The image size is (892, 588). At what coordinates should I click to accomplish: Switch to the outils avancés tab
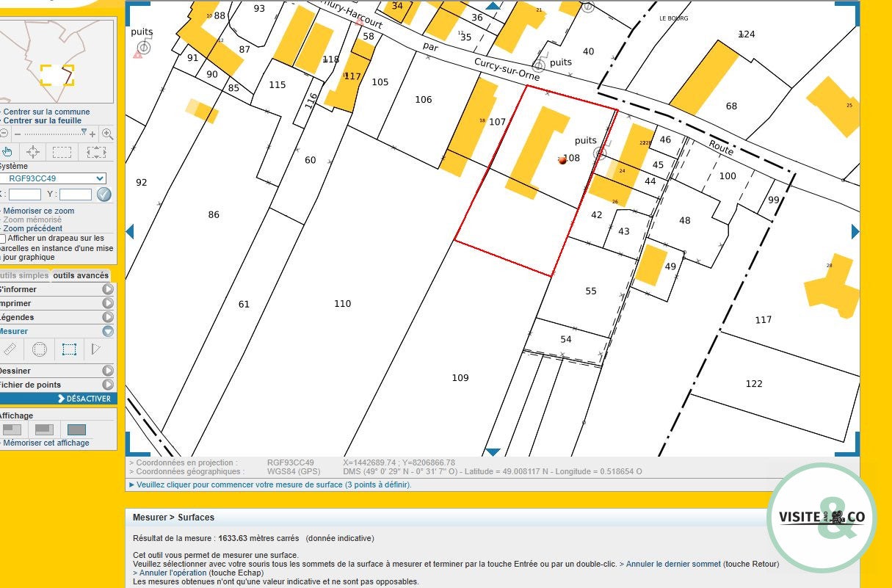[x=81, y=275]
